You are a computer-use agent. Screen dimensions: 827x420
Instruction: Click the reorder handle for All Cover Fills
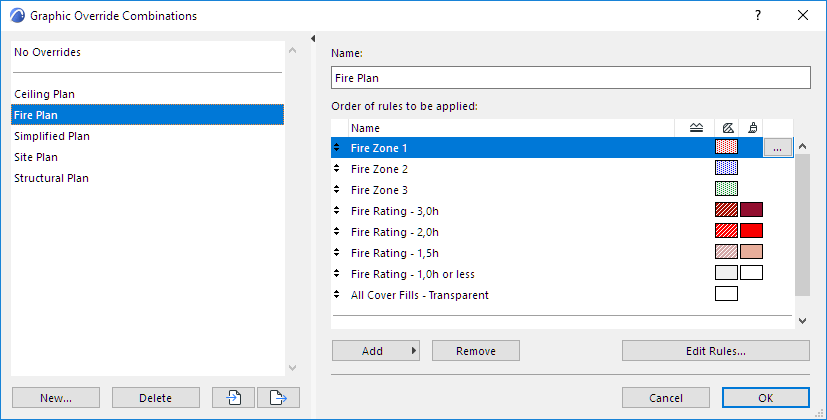337,295
